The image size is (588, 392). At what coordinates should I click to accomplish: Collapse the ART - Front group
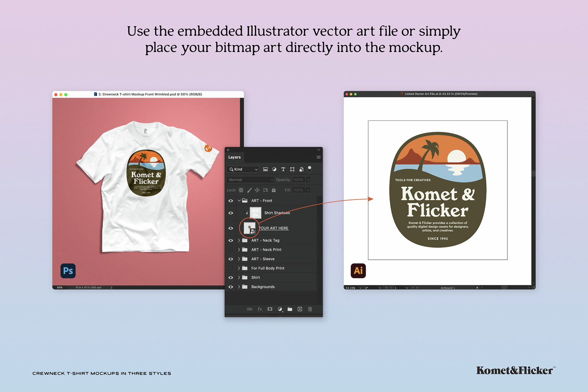tap(239, 201)
